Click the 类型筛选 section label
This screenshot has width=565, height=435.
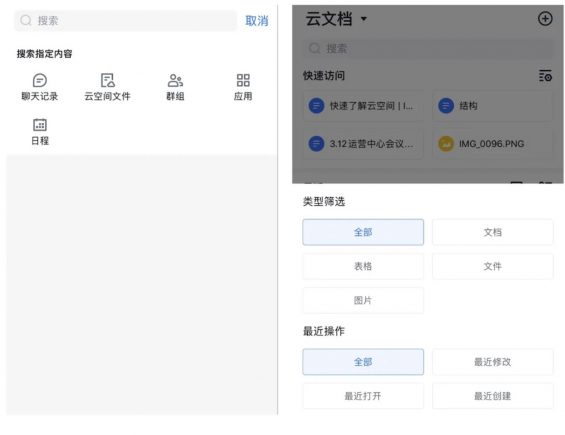pyautogui.click(x=324, y=201)
